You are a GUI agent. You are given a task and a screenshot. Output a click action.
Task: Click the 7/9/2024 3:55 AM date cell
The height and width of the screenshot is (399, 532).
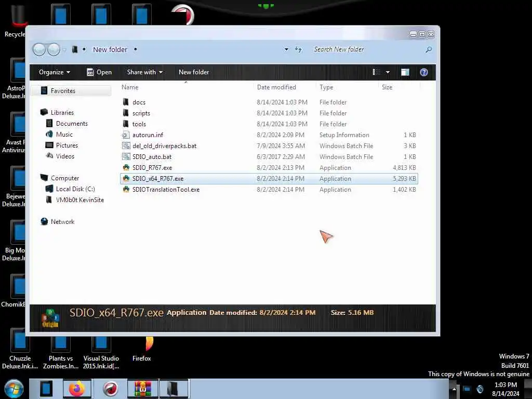[x=281, y=146]
